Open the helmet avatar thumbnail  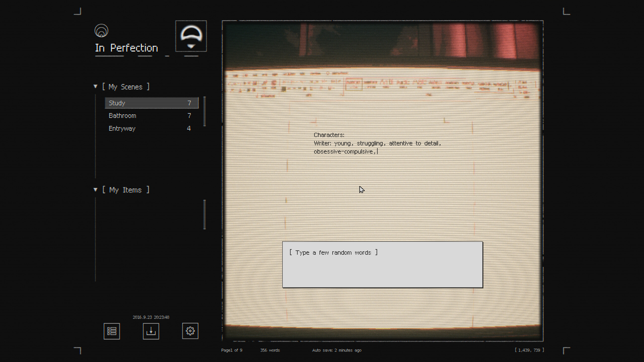coord(191,36)
